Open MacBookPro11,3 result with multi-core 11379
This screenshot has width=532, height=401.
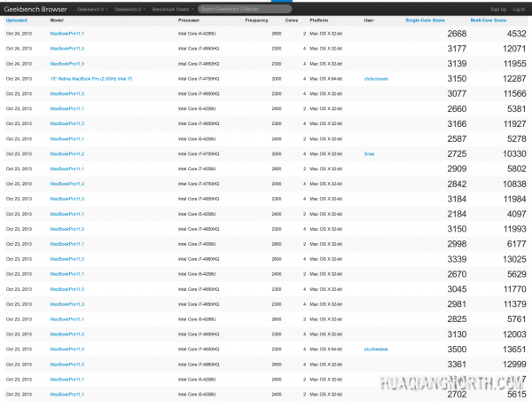coord(66,304)
